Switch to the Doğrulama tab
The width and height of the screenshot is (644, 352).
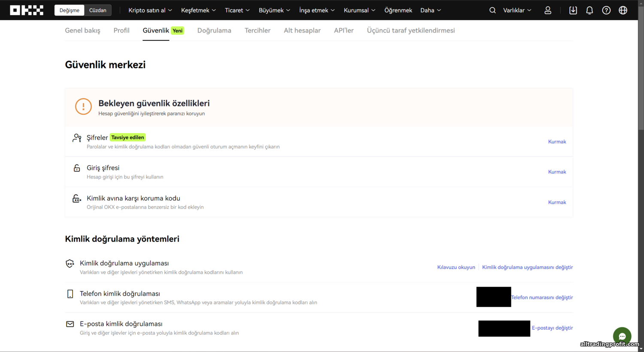click(x=214, y=30)
